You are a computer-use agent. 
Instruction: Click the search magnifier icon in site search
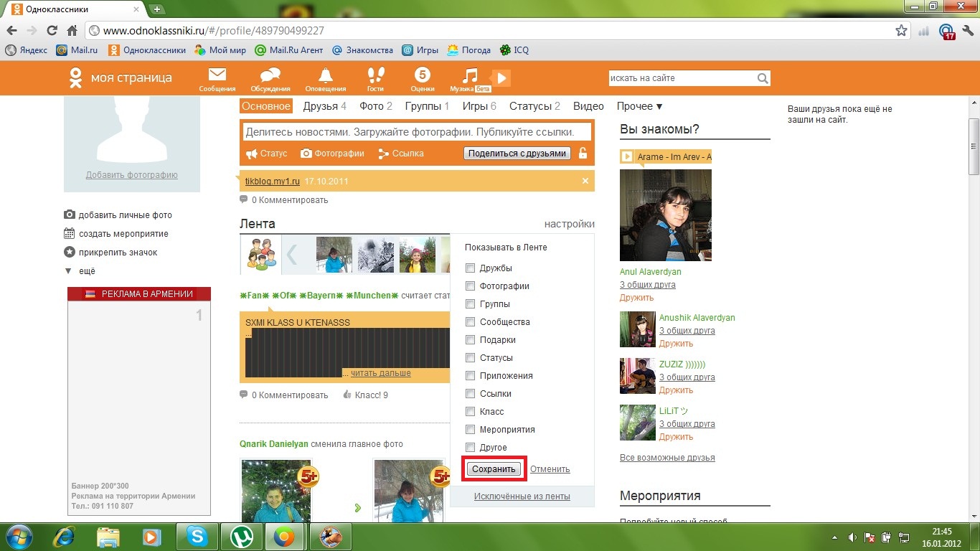pyautogui.click(x=763, y=78)
